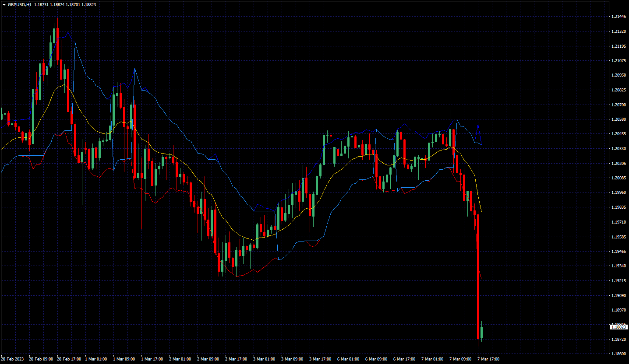The image size is (629, 364).
Task: Click the 3 Mar 01:00 time label
Action: (264, 359)
